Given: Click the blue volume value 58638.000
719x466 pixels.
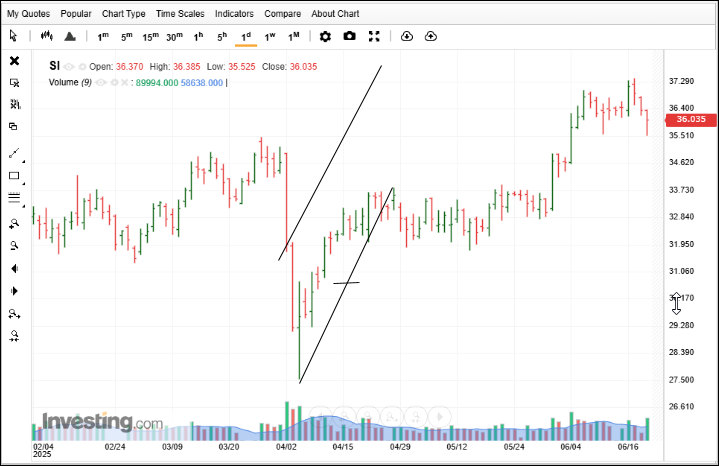Looking at the screenshot, I should coord(202,83).
